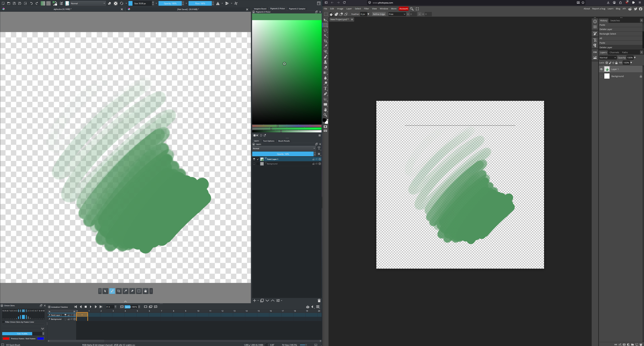This screenshot has width=644, height=346.
Task: Open the Free selection ratio dropdown
Action: 397,14
